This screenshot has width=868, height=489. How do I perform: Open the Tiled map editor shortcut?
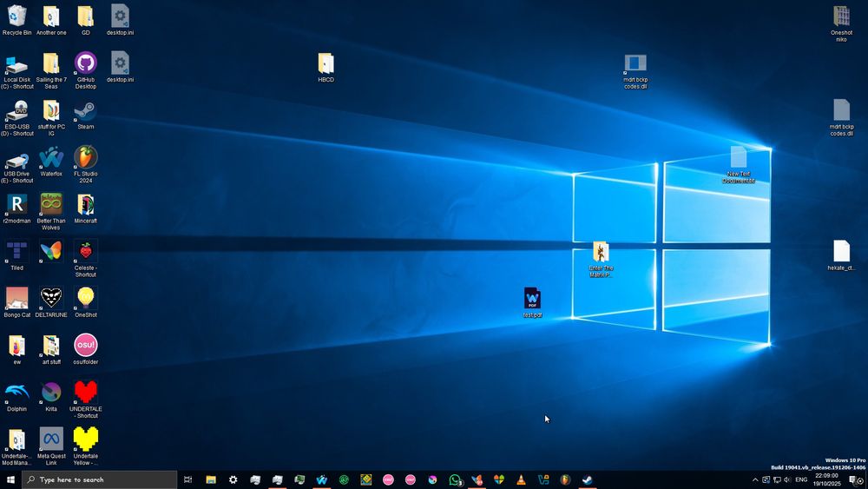click(16, 255)
